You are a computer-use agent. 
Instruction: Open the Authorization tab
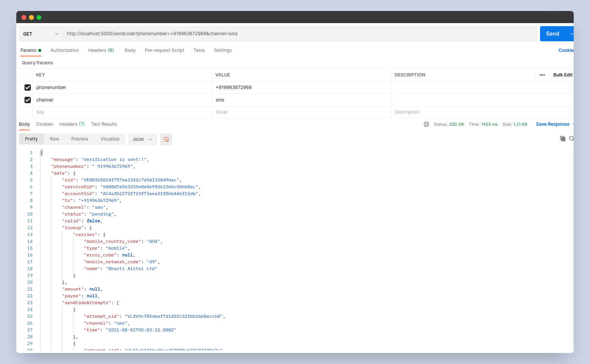[x=65, y=50]
